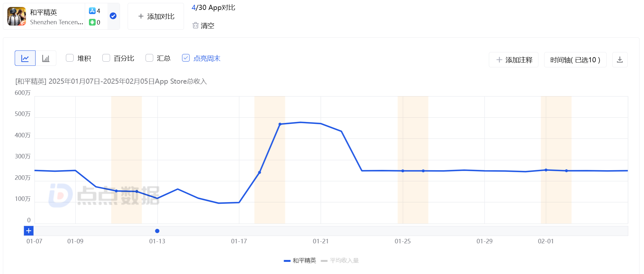
Task: Open the 时间轴 (已选10) dropdown
Action: click(x=575, y=60)
